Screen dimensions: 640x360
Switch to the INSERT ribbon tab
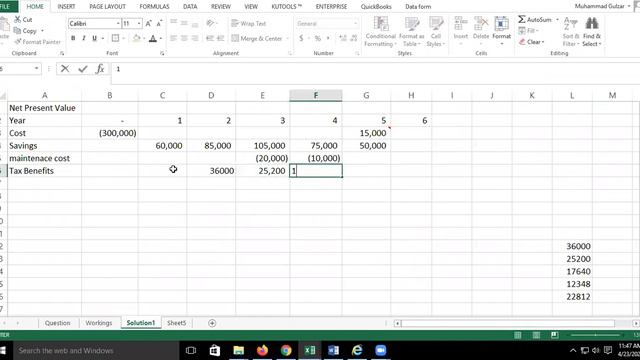point(66,7)
